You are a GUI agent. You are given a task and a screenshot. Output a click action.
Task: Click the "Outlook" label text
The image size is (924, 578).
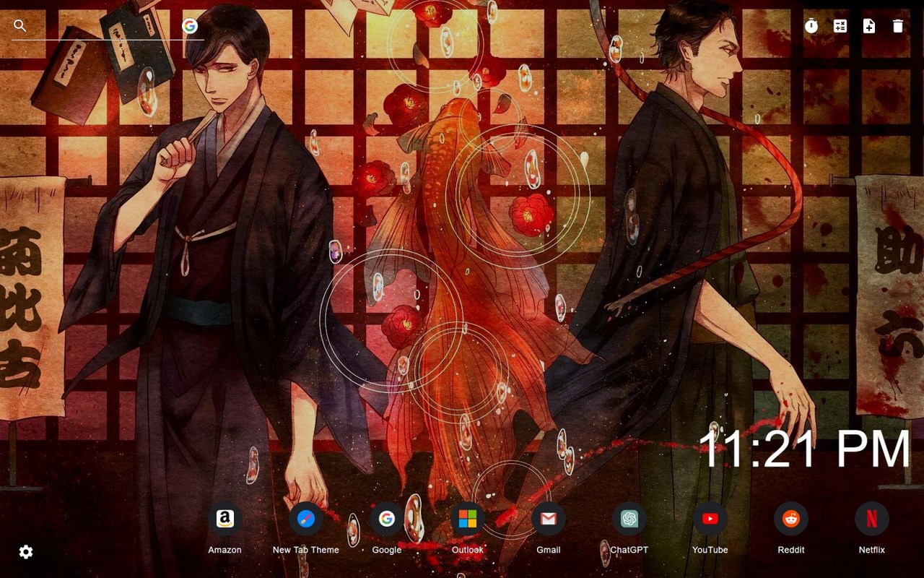point(468,550)
